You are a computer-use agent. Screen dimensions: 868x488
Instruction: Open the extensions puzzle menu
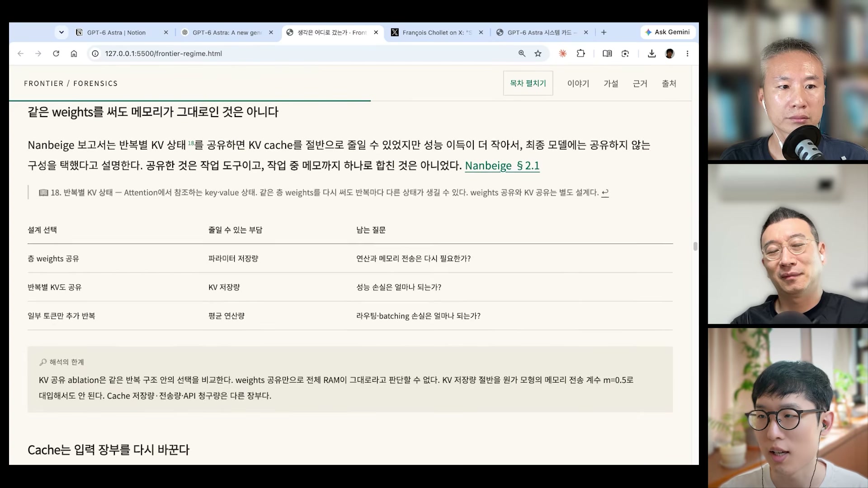[581, 53]
